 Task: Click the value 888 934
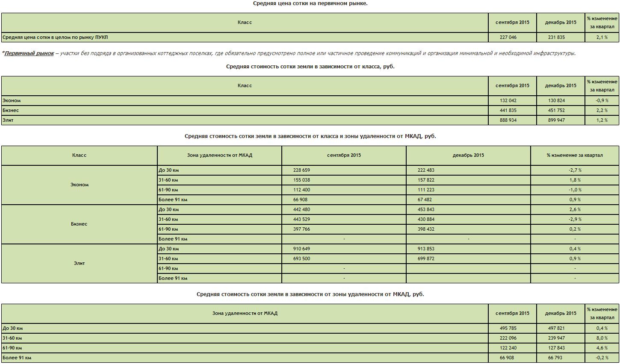pos(508,120)
